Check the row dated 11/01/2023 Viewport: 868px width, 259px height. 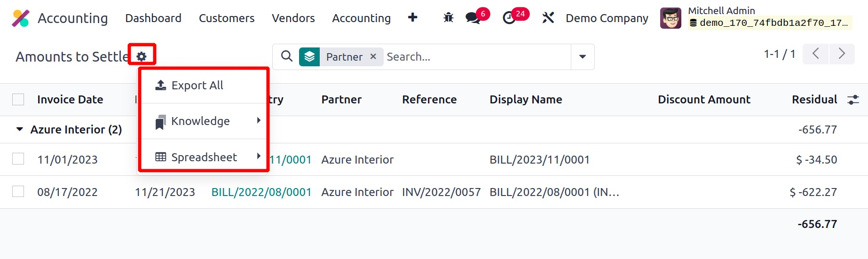pyautogui.click(x=18, y=159)
